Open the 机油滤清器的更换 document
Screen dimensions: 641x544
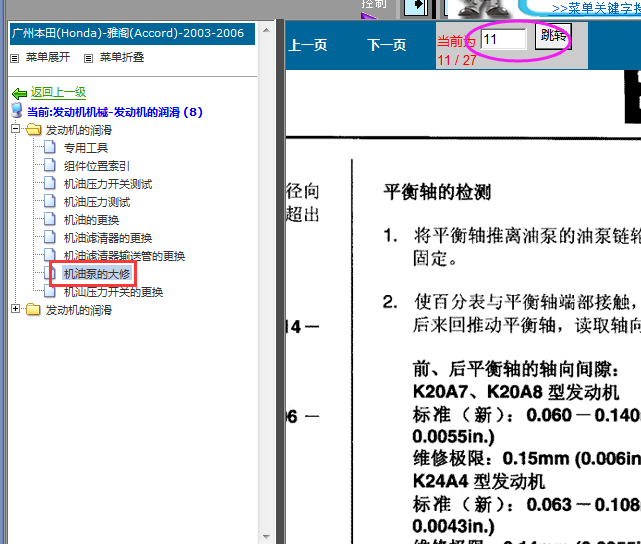click(108, 238)
